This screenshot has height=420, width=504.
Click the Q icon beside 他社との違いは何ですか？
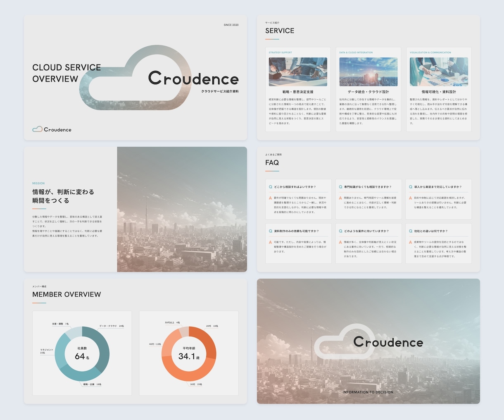pos(411,231)
